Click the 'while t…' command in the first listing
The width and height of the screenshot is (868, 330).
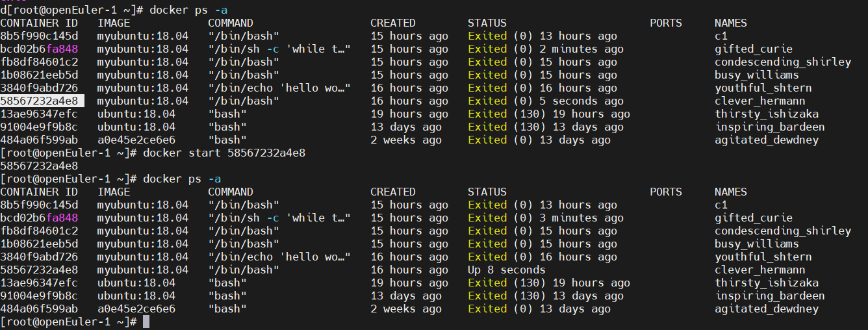coord(279,49)
